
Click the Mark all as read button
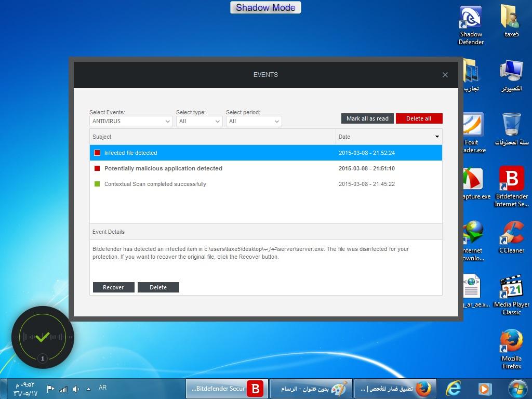point(367,118)
